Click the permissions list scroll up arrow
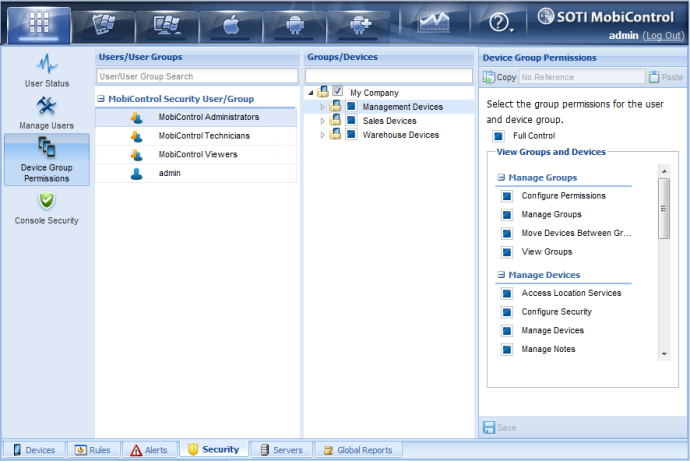 pyautogui.click(x=664, y=171)
